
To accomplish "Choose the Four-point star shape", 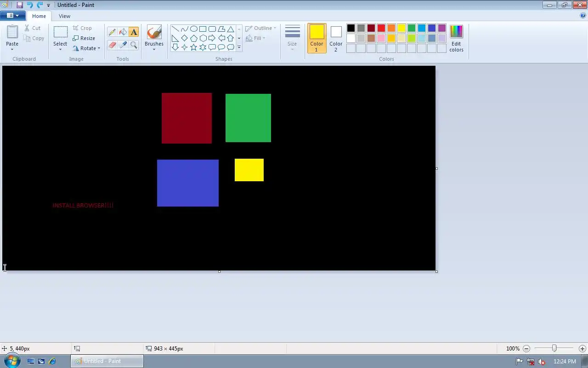I will 185,47.
